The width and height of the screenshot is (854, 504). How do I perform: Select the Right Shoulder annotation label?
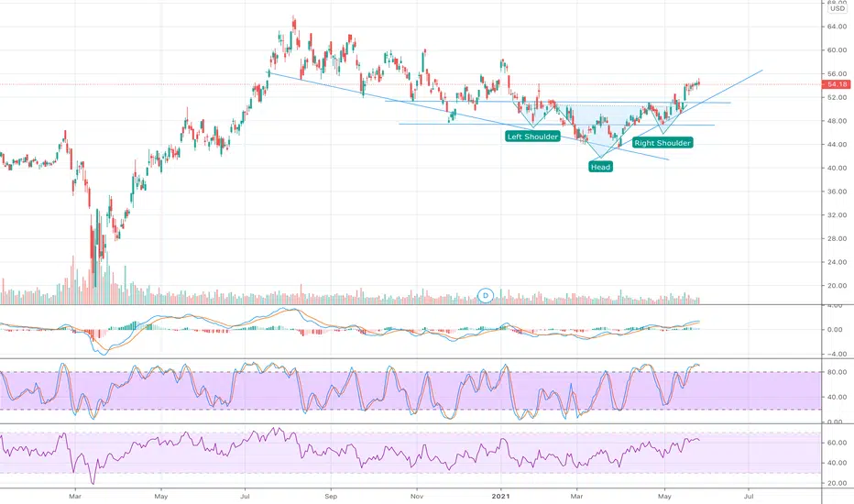coord(662,143)
